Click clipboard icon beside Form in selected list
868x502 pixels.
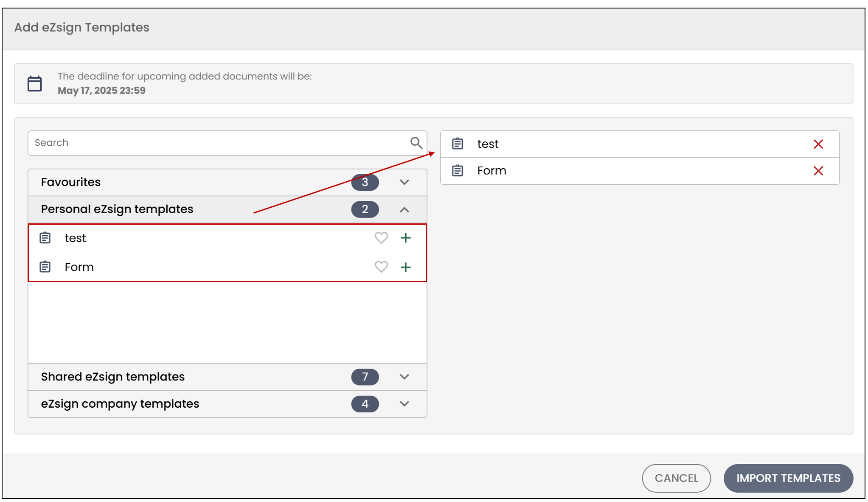[458, 171]
